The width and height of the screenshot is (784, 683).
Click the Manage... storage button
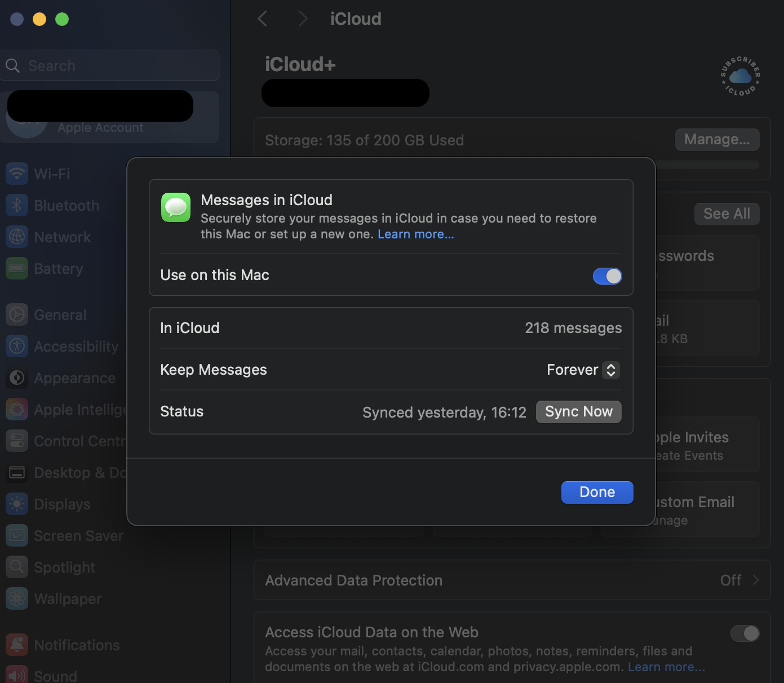click(x=717, y=139)
